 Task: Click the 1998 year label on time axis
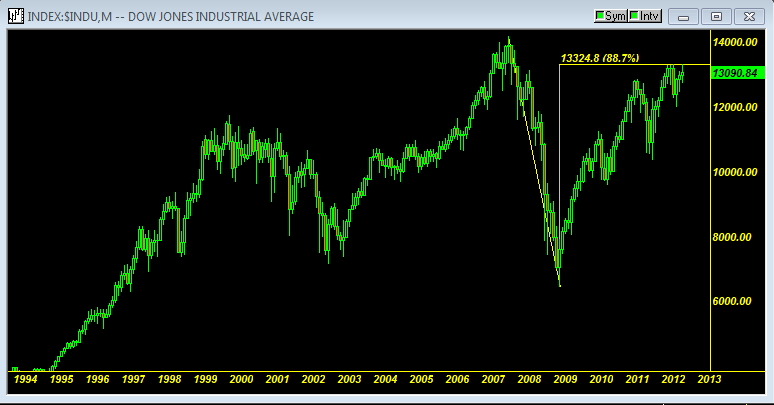[x=170, y=379]
